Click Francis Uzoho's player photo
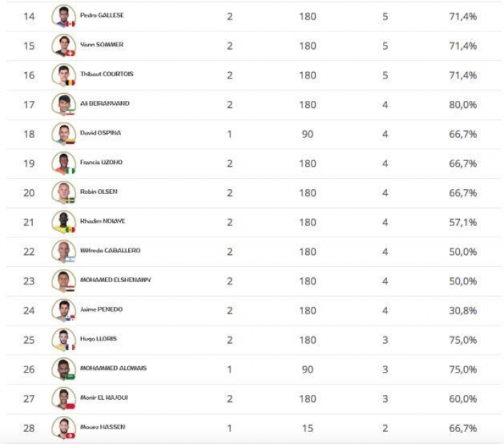 coord(63,163)
